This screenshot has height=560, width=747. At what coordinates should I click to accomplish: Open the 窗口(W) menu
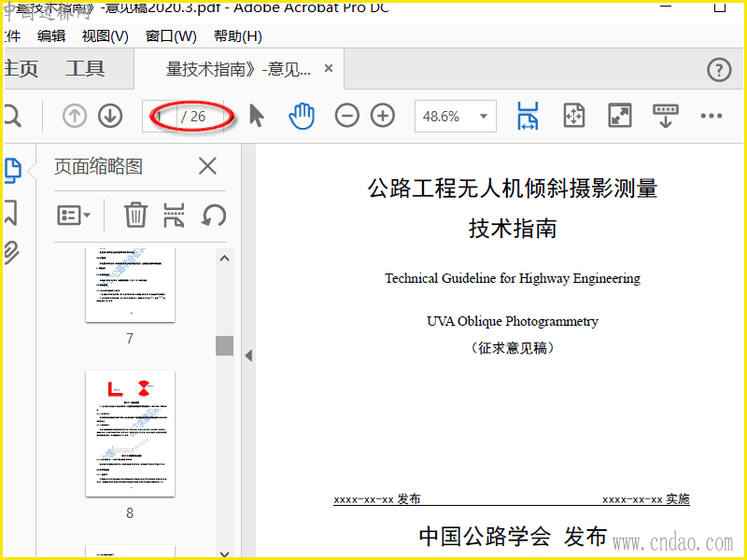[x=171, y=36]
